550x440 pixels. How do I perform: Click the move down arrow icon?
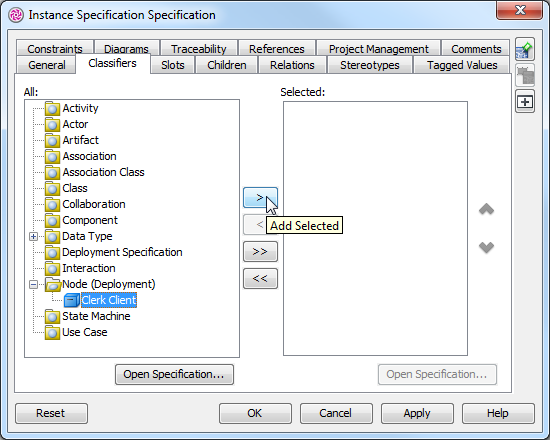pyautogui.click(x=486, y=247)
